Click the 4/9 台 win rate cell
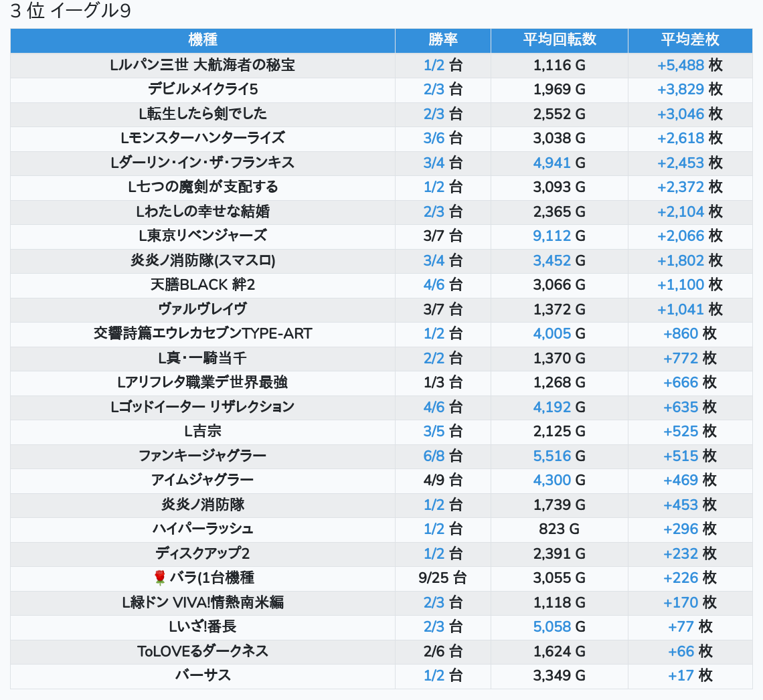 (443, 480)
